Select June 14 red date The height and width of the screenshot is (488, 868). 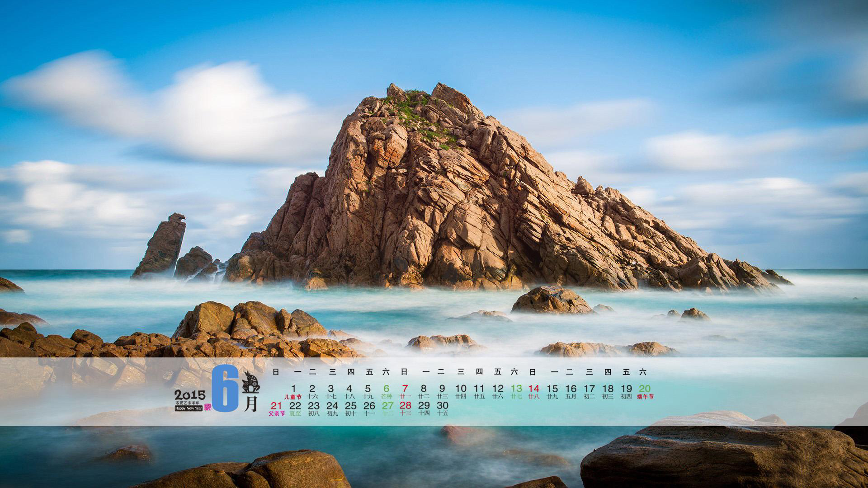click(534, 389)
